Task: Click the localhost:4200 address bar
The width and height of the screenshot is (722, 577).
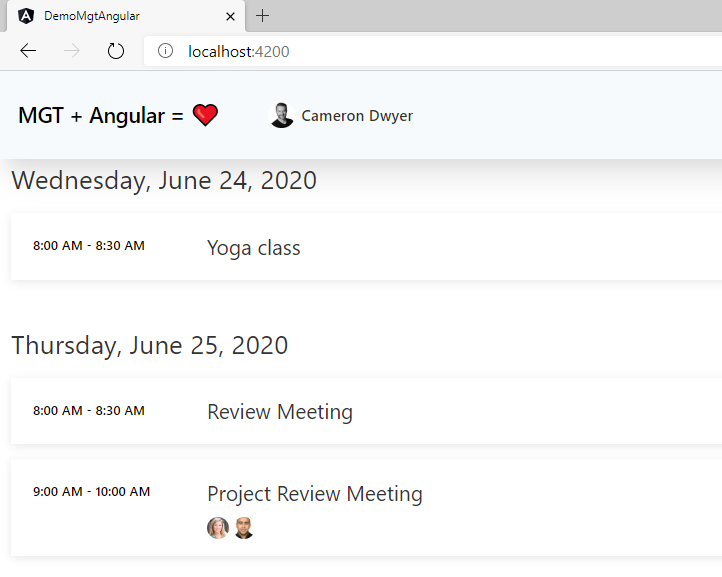Action: tap(433, 51)
